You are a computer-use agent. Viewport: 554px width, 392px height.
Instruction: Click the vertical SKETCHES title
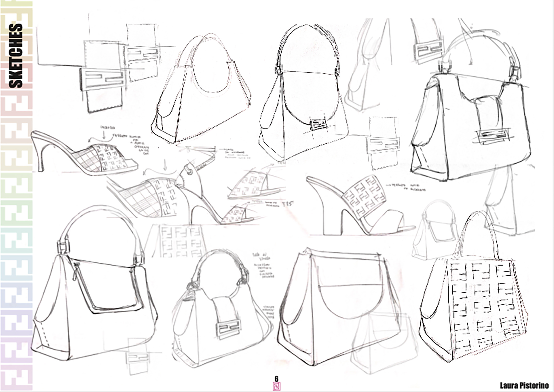pos(16,56)
